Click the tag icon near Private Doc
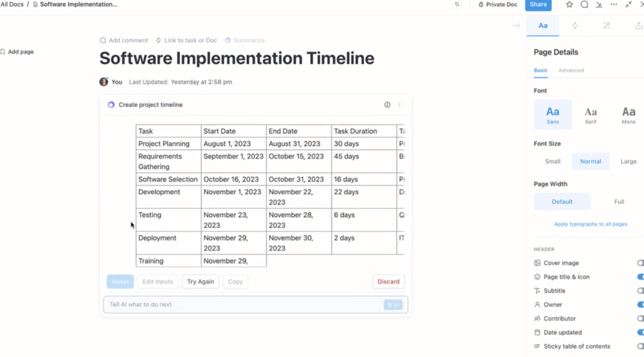This screenshot has width=644, height=357. [x=457, y=4]
